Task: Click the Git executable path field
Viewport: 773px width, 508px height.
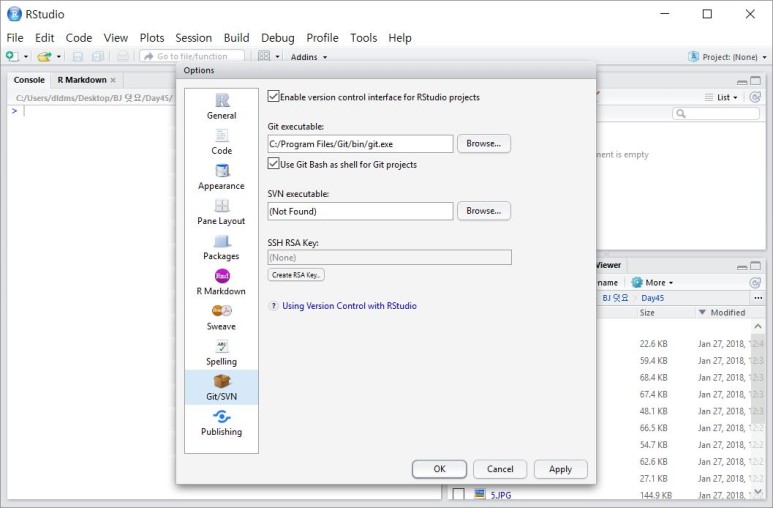Action: 360,144
